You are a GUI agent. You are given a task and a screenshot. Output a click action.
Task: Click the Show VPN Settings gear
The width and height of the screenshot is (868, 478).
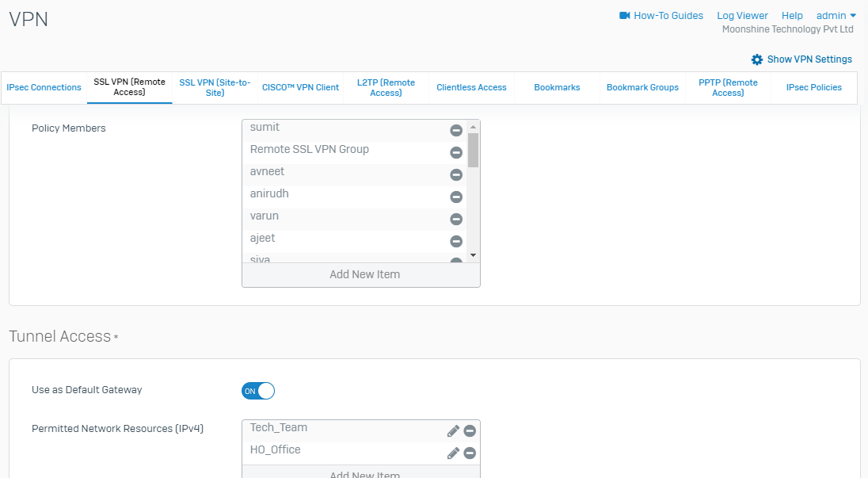[x=757, y=59]
